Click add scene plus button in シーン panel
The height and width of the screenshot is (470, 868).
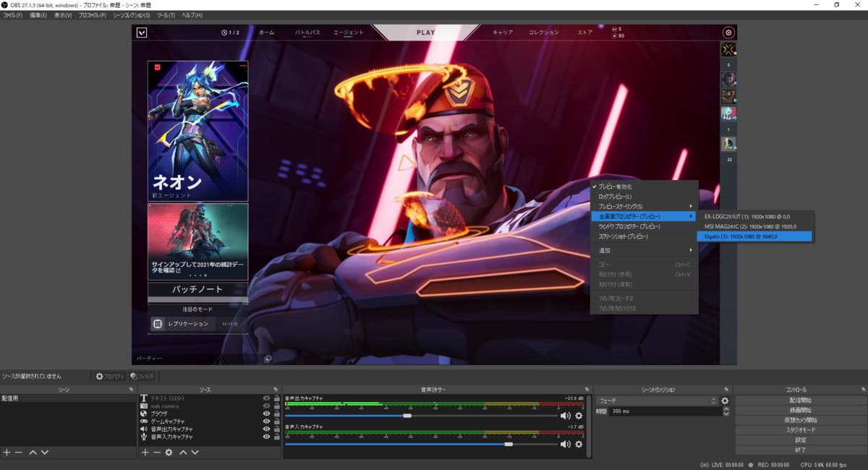coord(7,452)
